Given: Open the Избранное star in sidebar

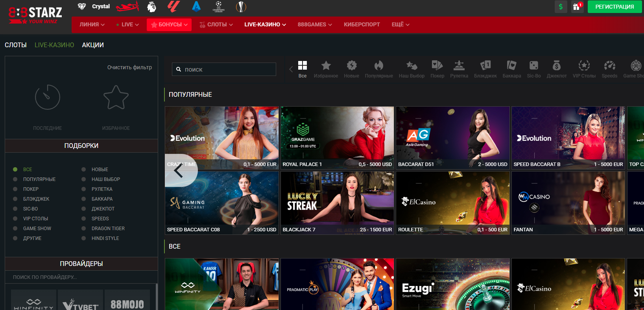Looking at the screenshot, I should [x=116, y=97].
